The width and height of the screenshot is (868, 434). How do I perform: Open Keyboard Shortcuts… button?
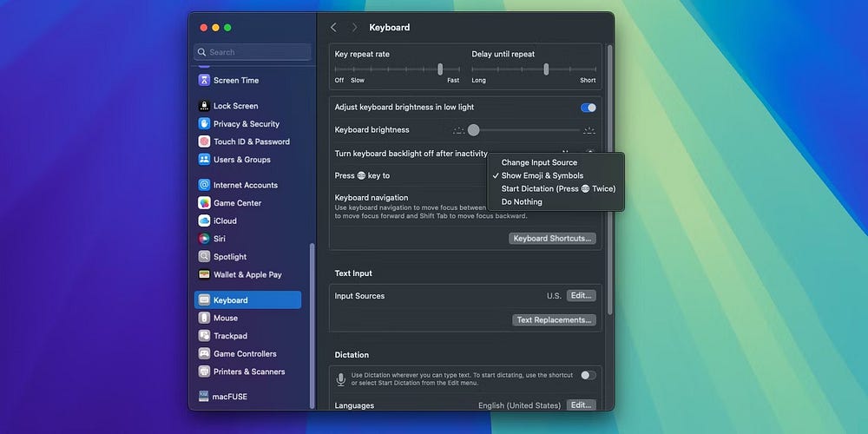click(x=552, y=239)
